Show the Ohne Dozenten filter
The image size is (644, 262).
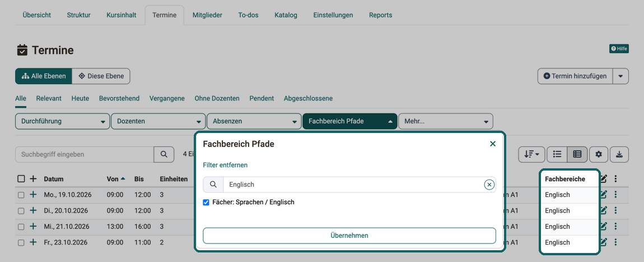pos(217,99)
